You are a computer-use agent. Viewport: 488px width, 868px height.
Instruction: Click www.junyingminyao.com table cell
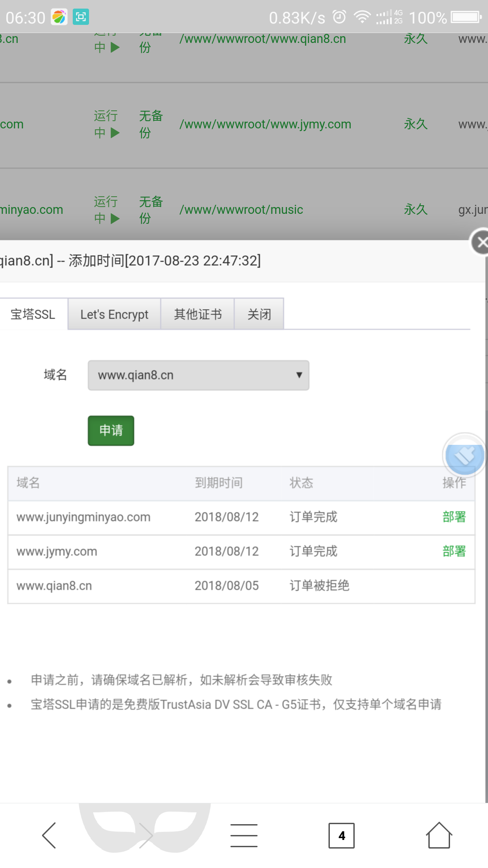tap(84, 517)
